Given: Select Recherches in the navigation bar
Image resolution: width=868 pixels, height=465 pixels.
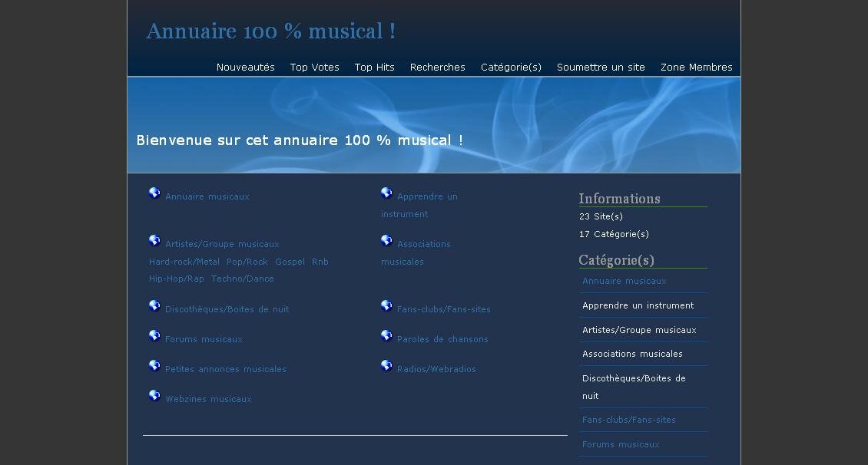Looking at the screenshot, I should (437, 67).
